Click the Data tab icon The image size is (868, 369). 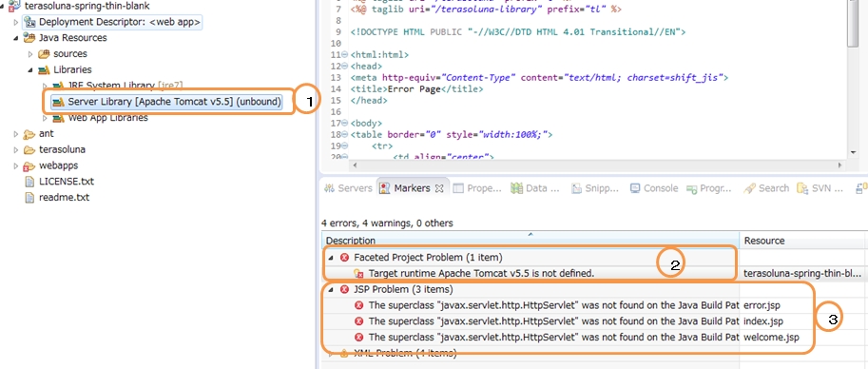pyautogui.click(x=517, y=188)
